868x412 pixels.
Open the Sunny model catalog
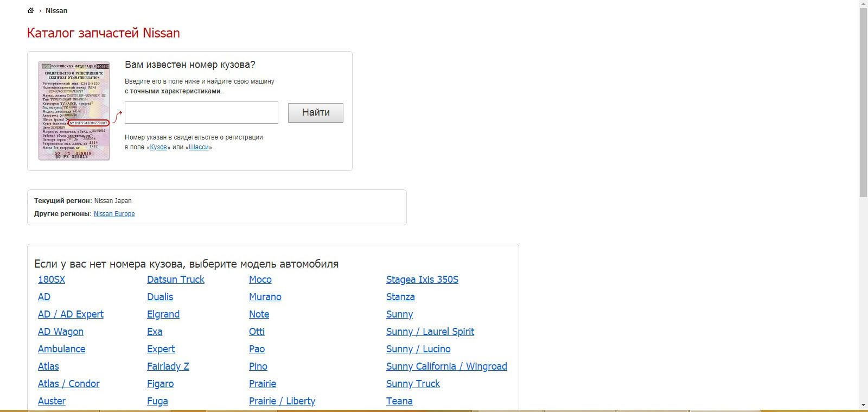click(x=400, y=314)
